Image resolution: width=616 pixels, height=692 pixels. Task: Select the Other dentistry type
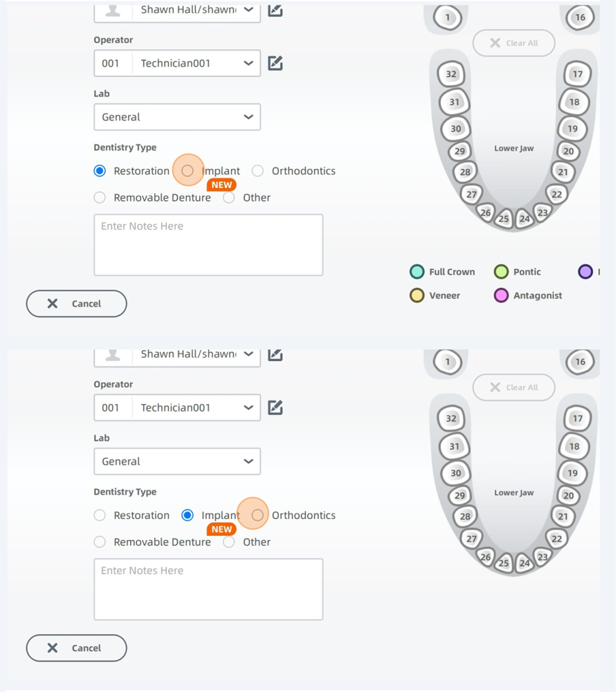click(228, 197)
